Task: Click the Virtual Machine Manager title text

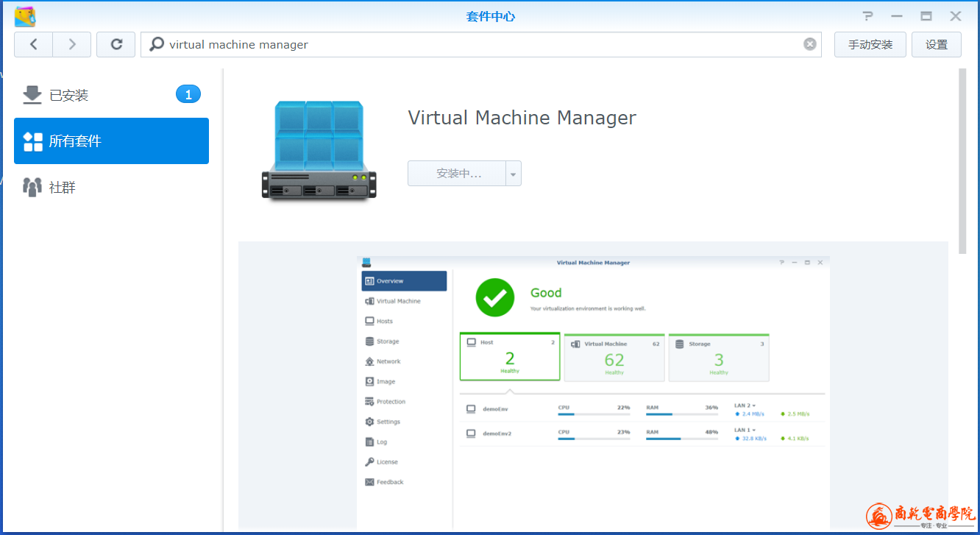Action: pyautogui.click(x=522, y=118)
